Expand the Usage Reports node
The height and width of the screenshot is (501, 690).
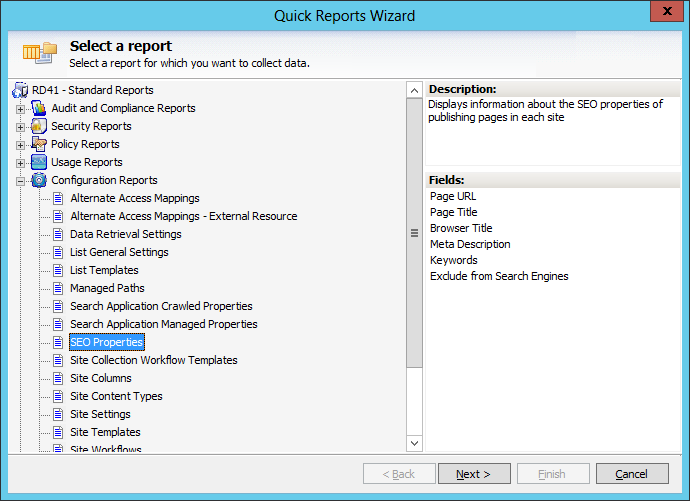pos(20,163)
